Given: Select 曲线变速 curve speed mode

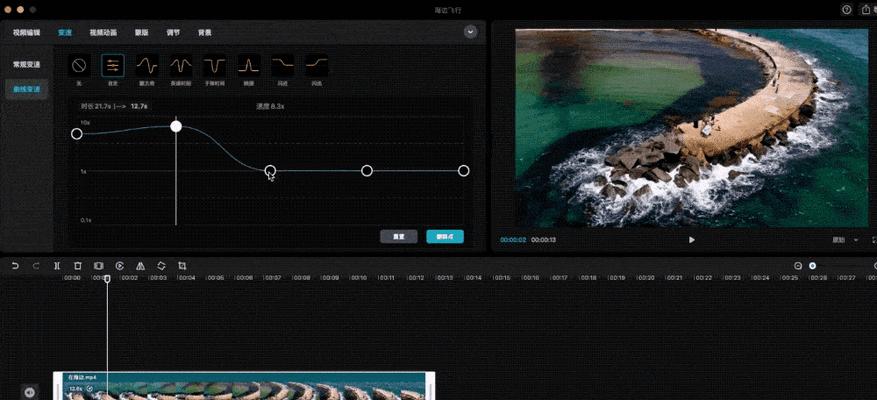Looking at the screenshot, I should point(27,89).
